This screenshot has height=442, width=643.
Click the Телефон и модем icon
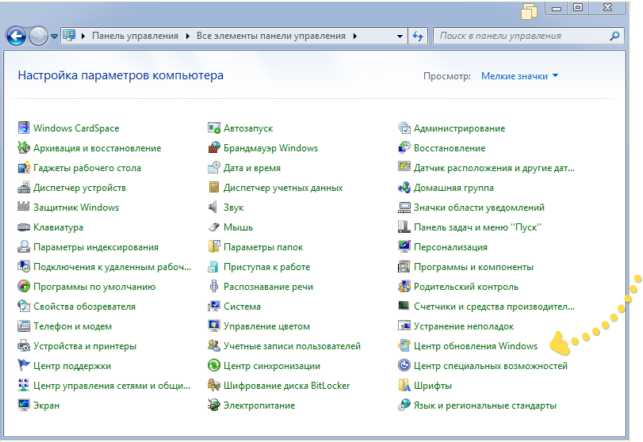tap(23, 326)
